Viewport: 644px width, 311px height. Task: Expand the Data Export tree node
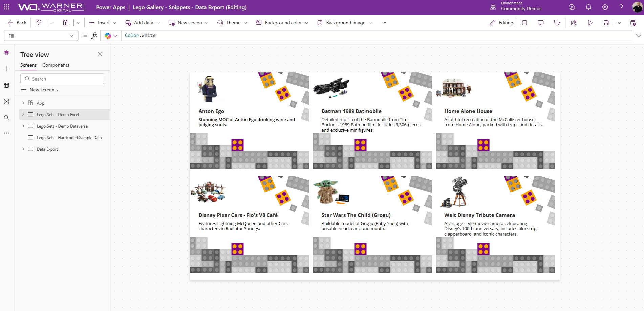point(23,149)
